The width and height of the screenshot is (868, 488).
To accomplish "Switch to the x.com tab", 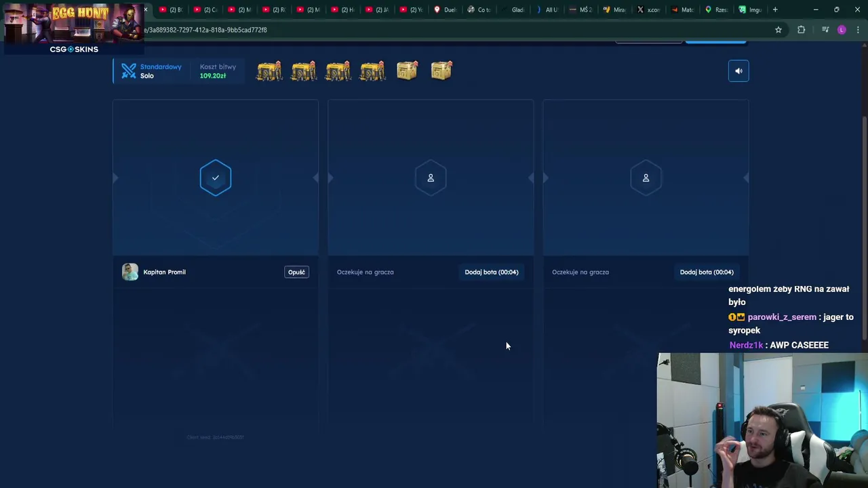I will pos(650,9).
